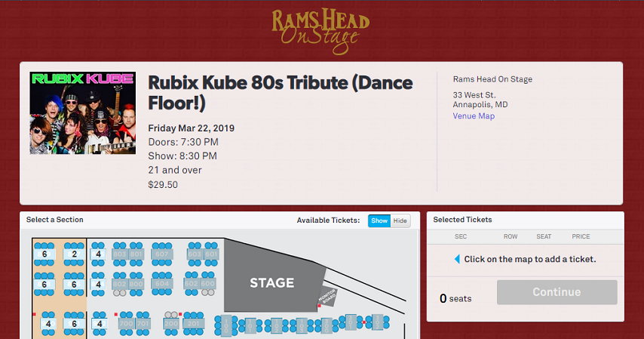Click the SEAT column header
The image size is (644, 339).
544,236
